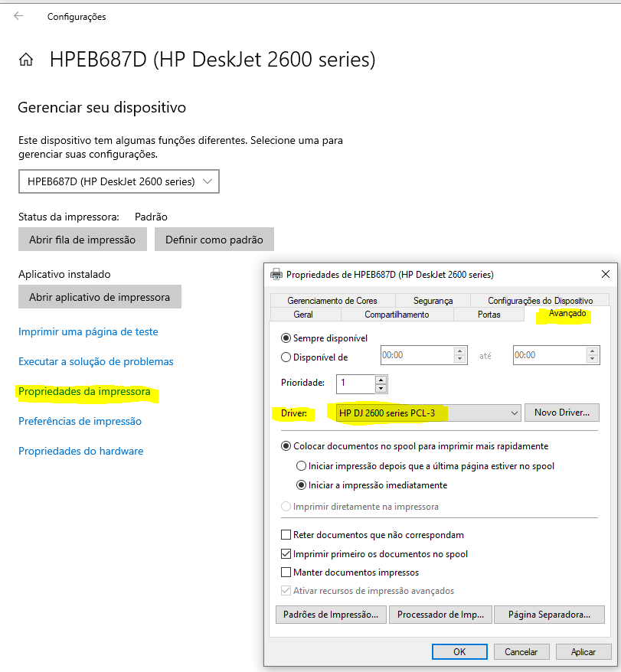Click 'Executar a solução de problemas' link
621x672 pixels.
(96, 362)
